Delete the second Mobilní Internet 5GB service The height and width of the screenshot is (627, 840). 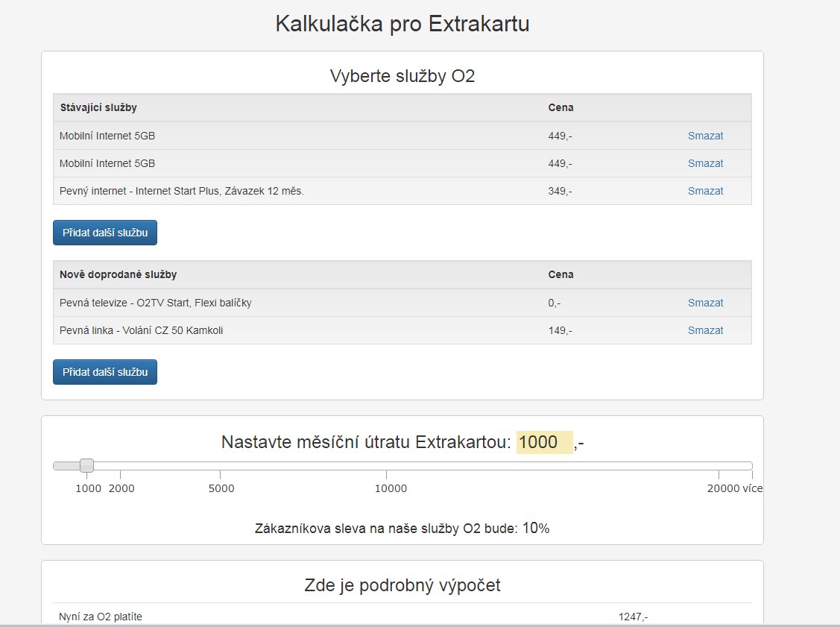(x=705, y=163)
